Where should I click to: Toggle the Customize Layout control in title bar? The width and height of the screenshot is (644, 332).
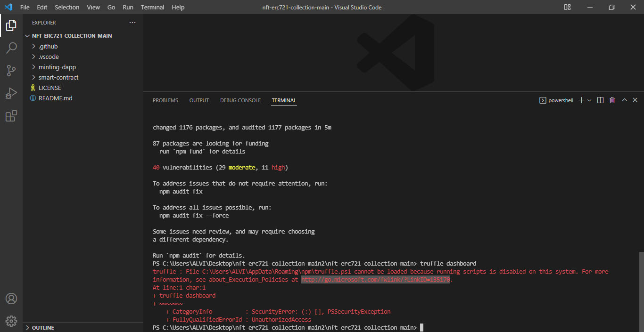(x=567, y=7)
